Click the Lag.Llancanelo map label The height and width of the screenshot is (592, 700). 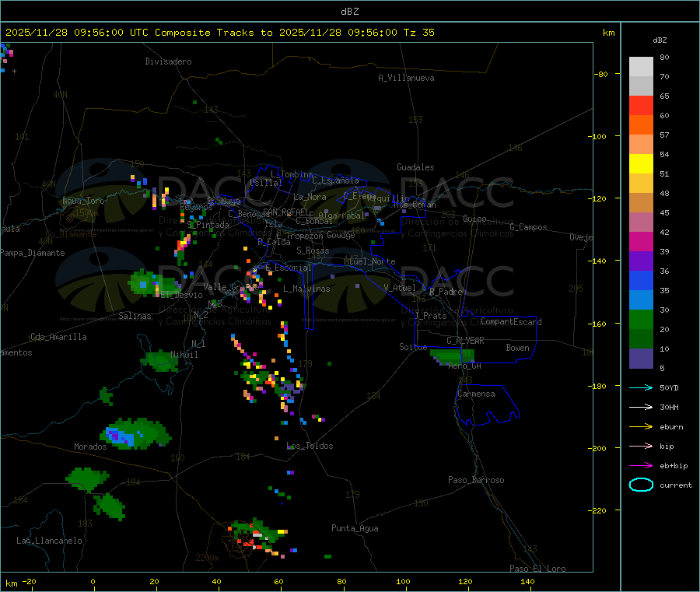pyautogui.click(x=49, y=541)
